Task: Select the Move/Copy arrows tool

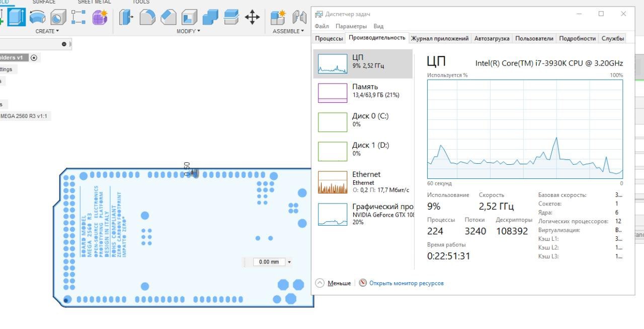Action: pos(252,18)
